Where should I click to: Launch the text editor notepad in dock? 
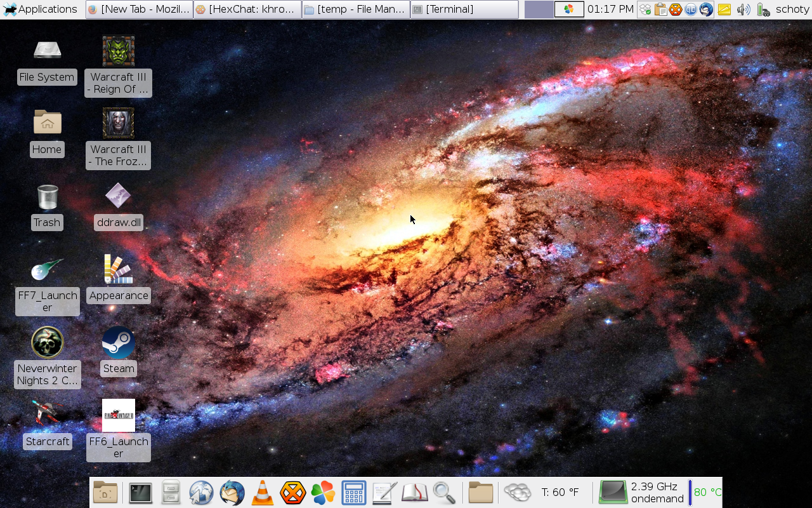tap(384, 493)
